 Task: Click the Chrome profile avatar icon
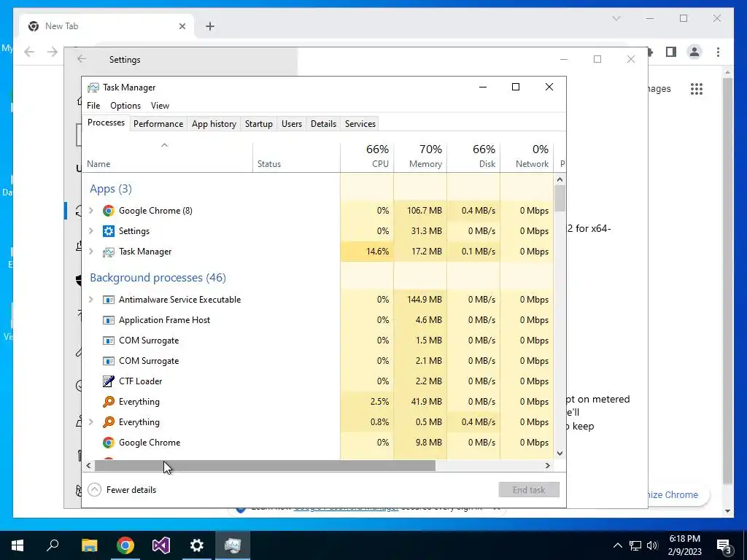tap(694, 52)
